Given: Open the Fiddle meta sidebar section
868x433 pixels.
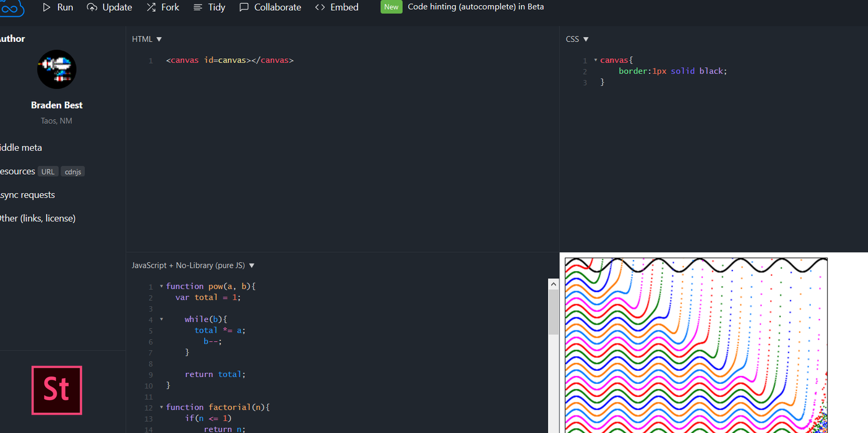Looking at the screenshot, I should [21, 148].
